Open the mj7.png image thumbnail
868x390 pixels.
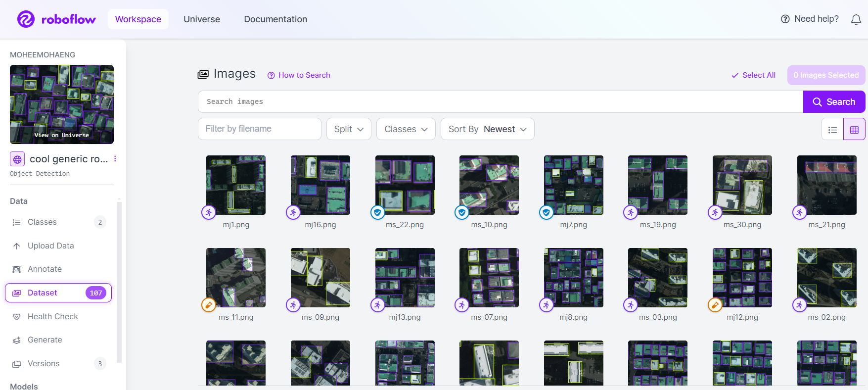coord(574,185)
